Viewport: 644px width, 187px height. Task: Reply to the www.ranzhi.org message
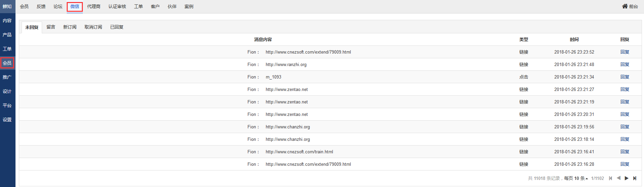point(625,64)
